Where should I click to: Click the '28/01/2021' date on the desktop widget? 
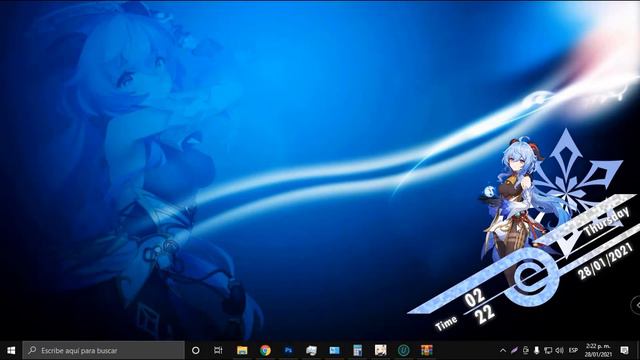[x=605, y=261]
